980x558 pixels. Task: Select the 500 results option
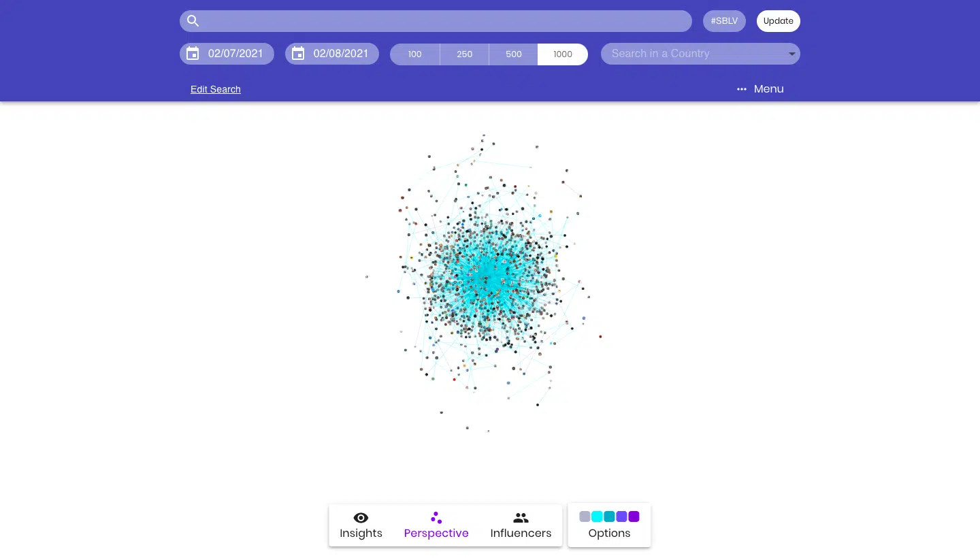514,54
